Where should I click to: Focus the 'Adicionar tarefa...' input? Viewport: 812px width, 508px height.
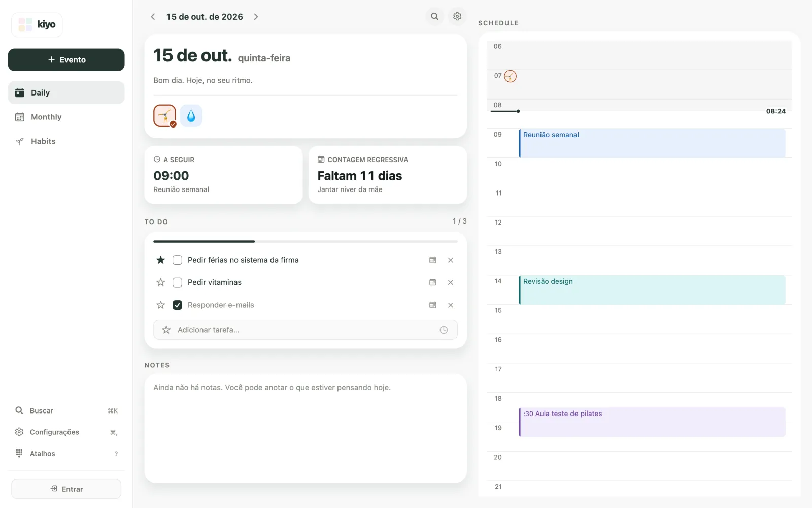point(306,330)
